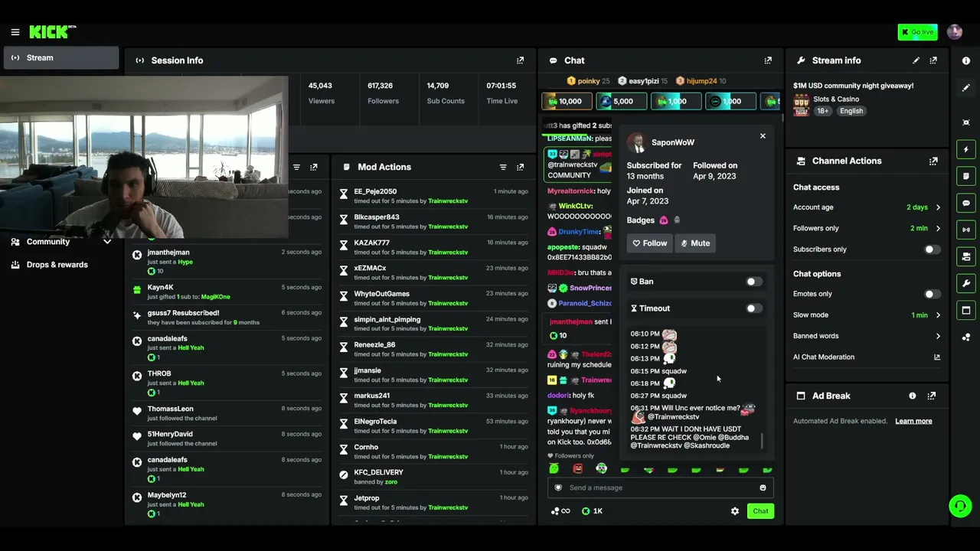Pop out the Chat panel

coord(768,60)
